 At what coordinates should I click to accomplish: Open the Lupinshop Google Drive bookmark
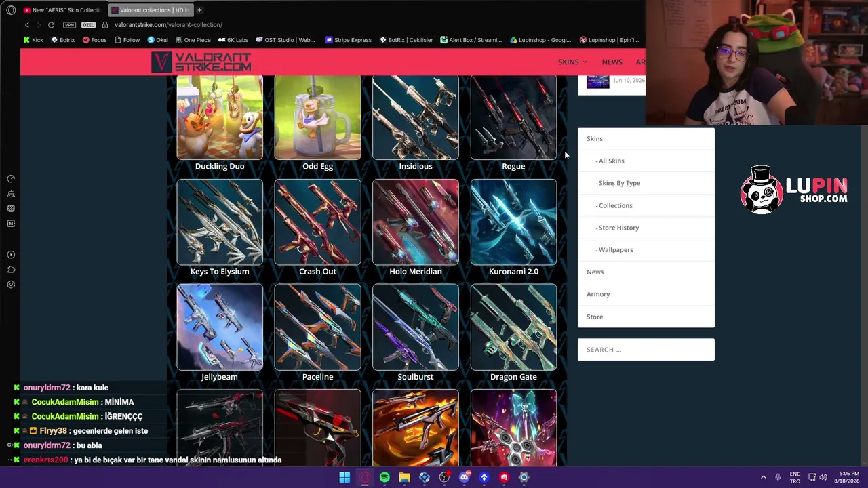pos(540,40)
